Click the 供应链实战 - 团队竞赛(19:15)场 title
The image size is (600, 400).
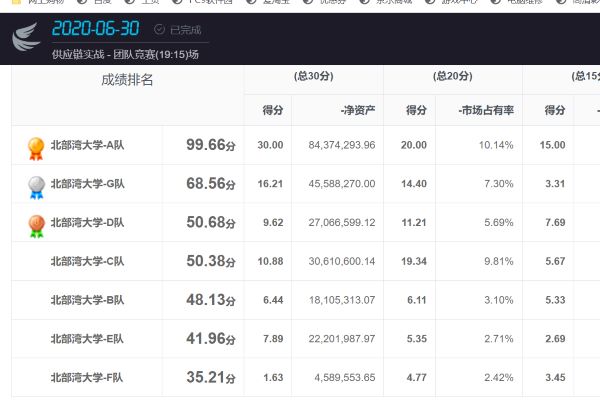click(x=125, y=54)
